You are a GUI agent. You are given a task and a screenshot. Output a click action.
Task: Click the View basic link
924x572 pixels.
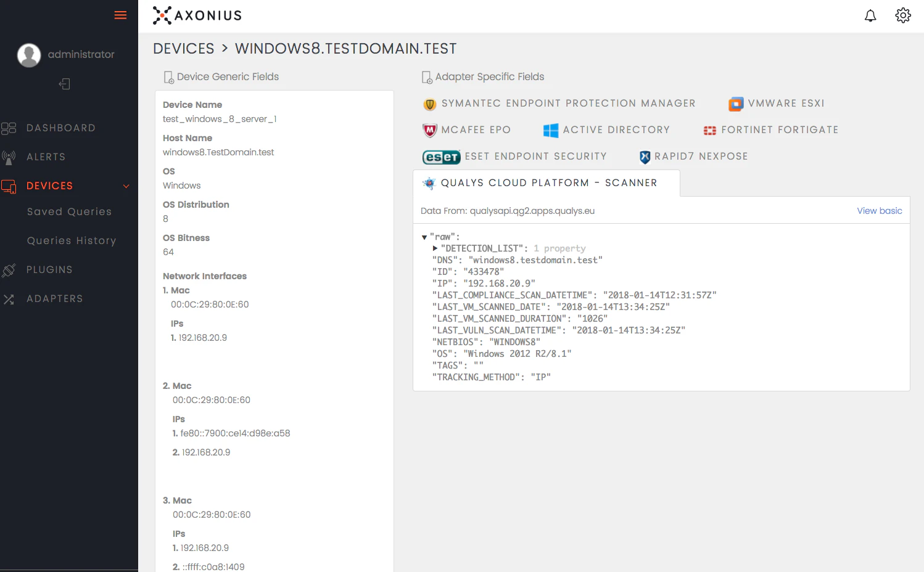click(880, 211)
